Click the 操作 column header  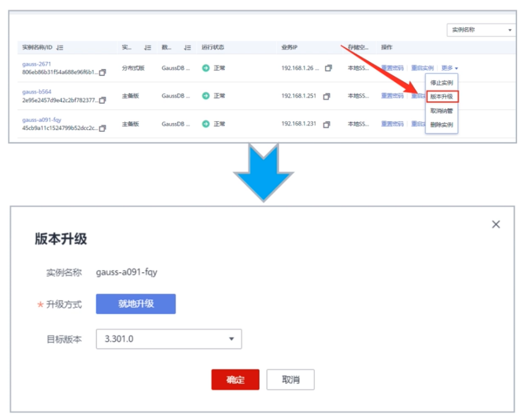point(387,47)
